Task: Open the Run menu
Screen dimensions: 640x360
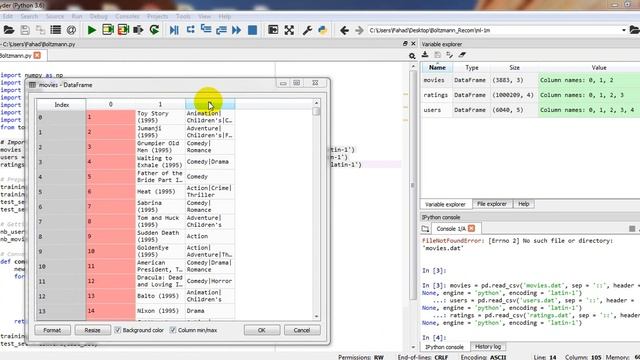Action: (77, 16)
